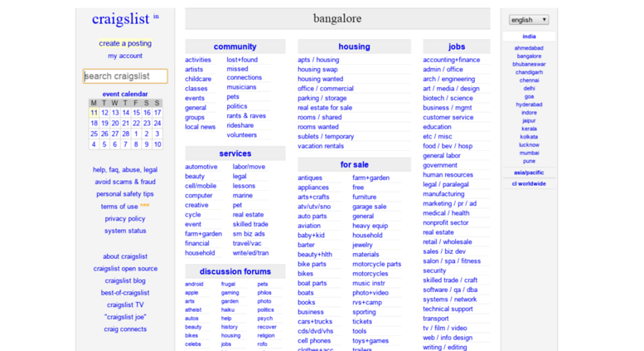The image size is (644, 351).
Task: Expand the asia/pacific region in sidebar
Action: 529,173
